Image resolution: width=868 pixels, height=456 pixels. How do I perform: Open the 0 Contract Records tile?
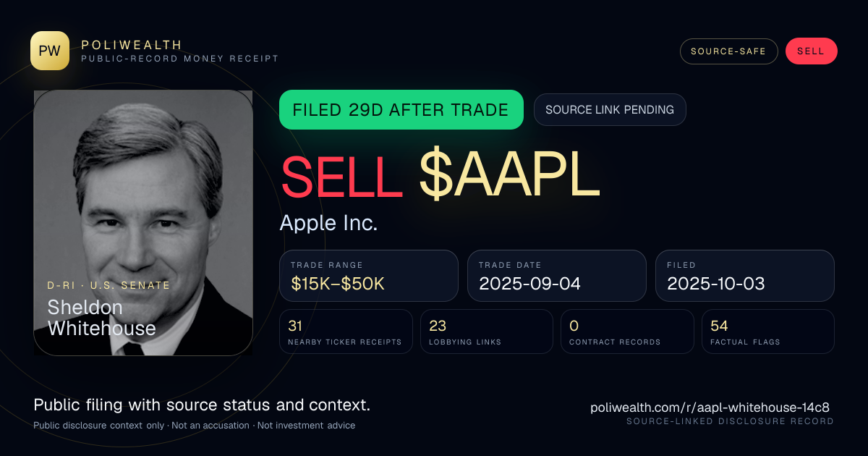pos(627,332)
